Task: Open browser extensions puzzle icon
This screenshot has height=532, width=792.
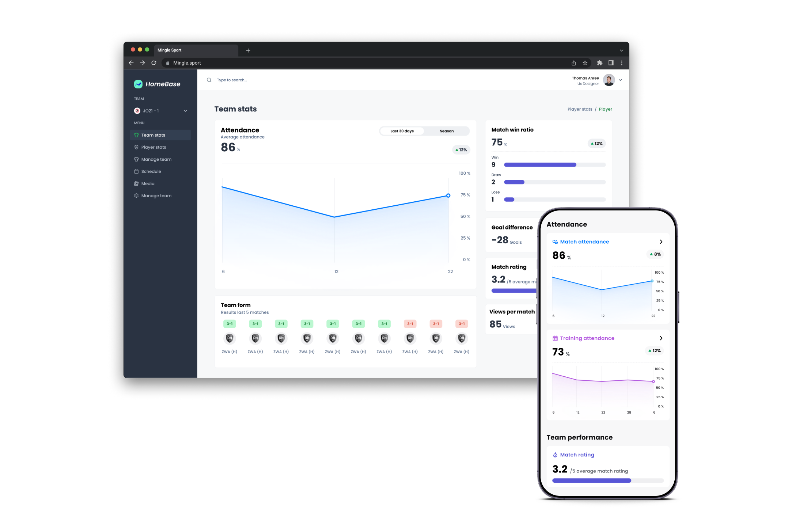Action: pyautogui.click(x=599, y=63)
